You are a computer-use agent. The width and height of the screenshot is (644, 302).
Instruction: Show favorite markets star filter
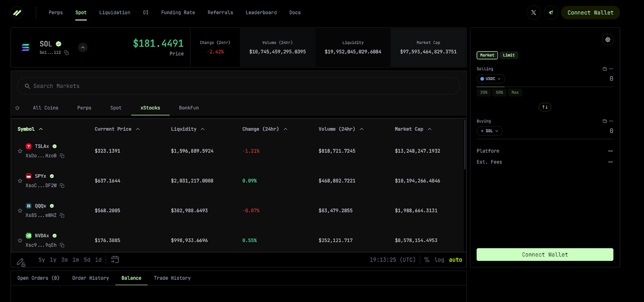[17, 108]
